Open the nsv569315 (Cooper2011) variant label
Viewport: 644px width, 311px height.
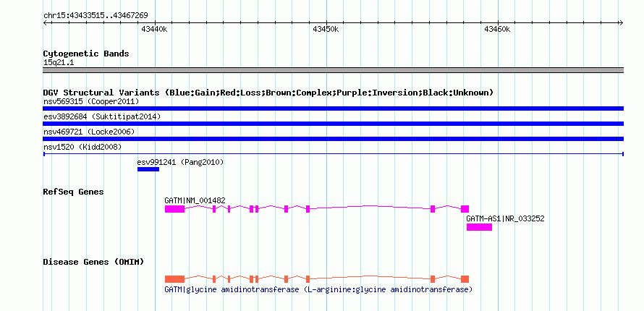coord(91,101)
